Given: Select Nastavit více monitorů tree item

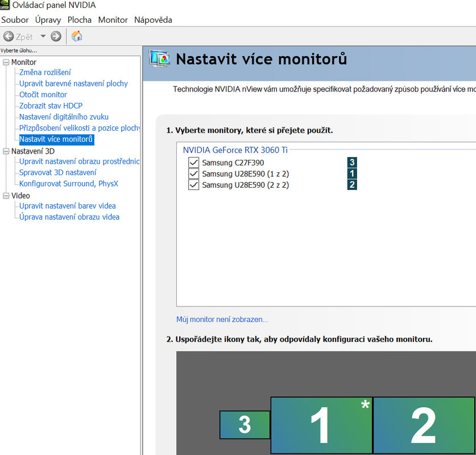Looking at the screenshot, I should 56,139.
